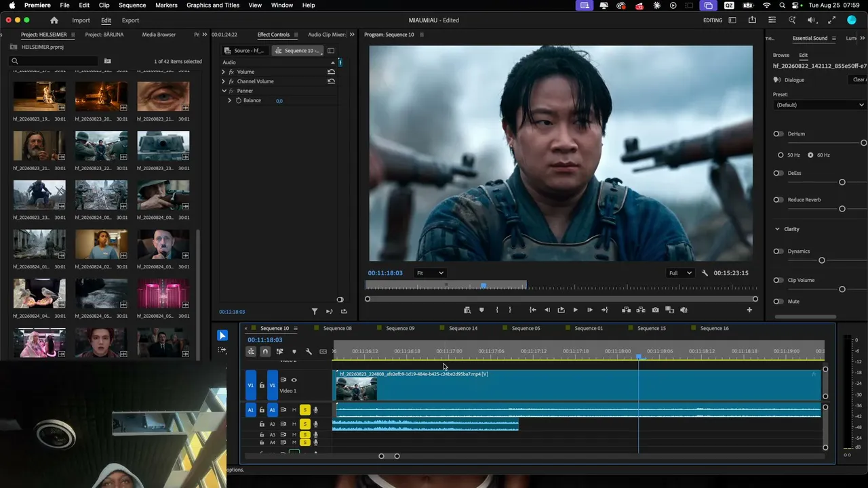Image resolution: width=868 pixels, height=488 pixels.
Task: Open the Graphics and Titles menu
Action: click(213, 5)
